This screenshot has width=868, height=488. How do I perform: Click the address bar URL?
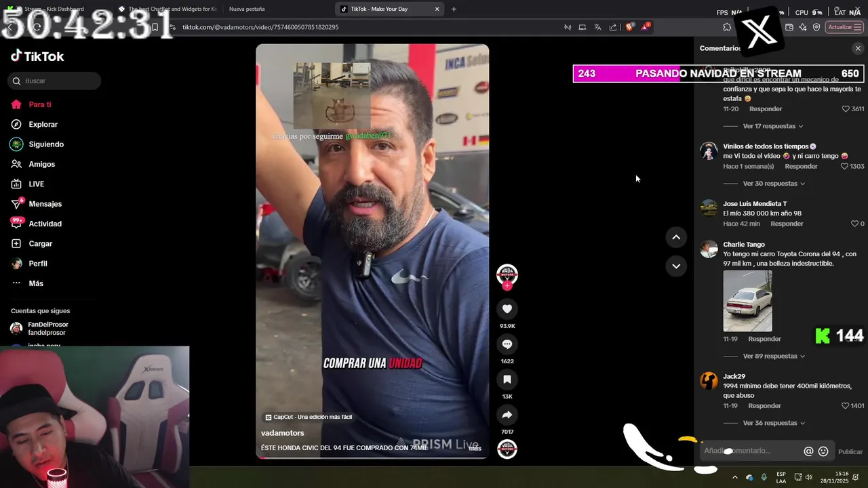pyautogui.click(x=260, y=27)
